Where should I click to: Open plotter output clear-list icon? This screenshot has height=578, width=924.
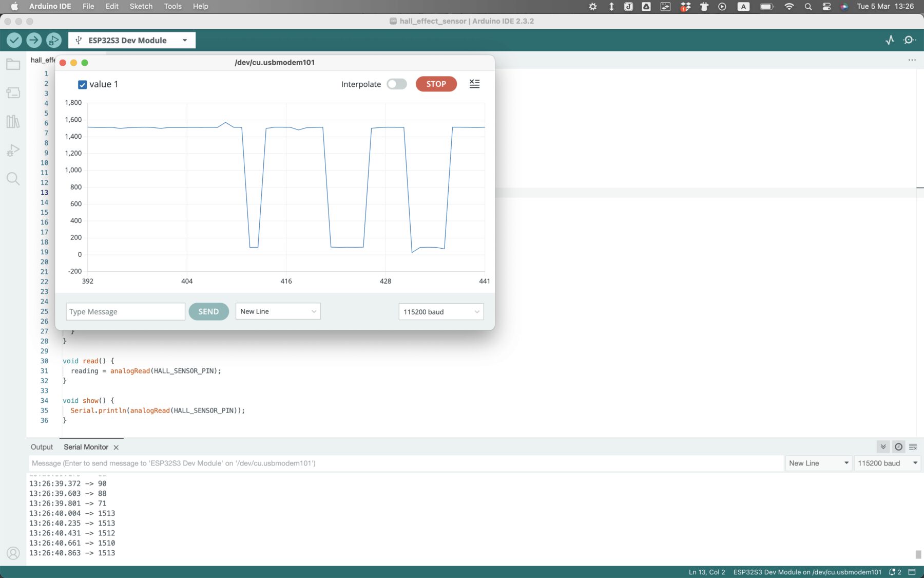[474, 84]
